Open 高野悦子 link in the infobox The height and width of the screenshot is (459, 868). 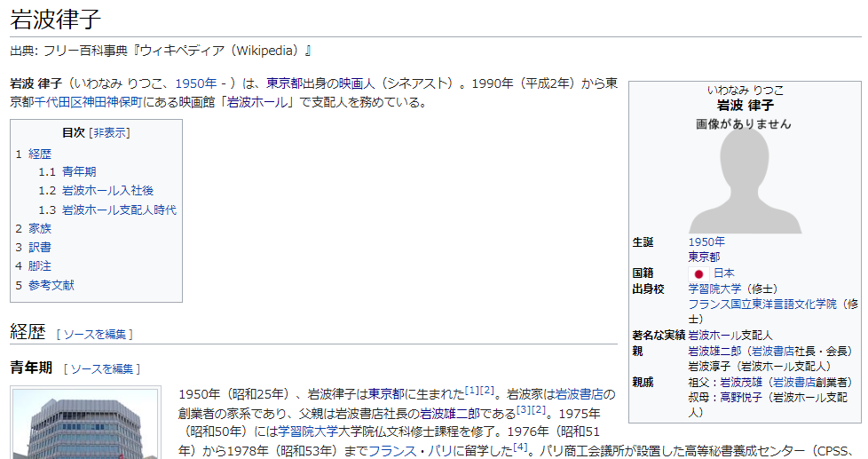pos(741,398)
